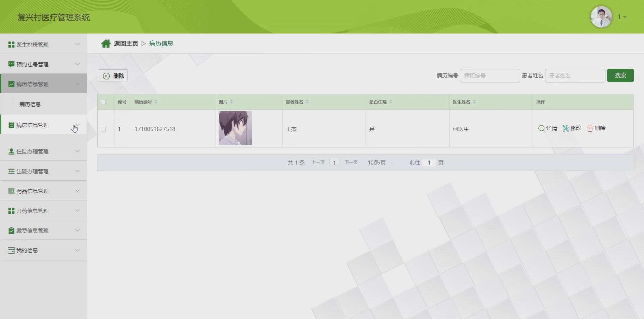
Task: Click the 前往 page number input
Action: (x=429, y=163)
